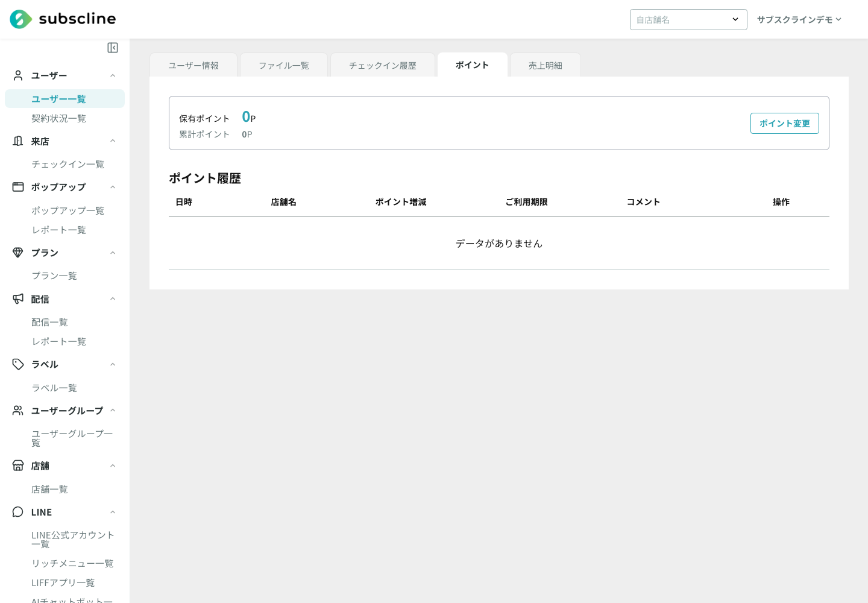The image size is (868, 603).
Task: Collapse the 配信 section chevron
Action: pyautogui.click(x=113, y=299)
